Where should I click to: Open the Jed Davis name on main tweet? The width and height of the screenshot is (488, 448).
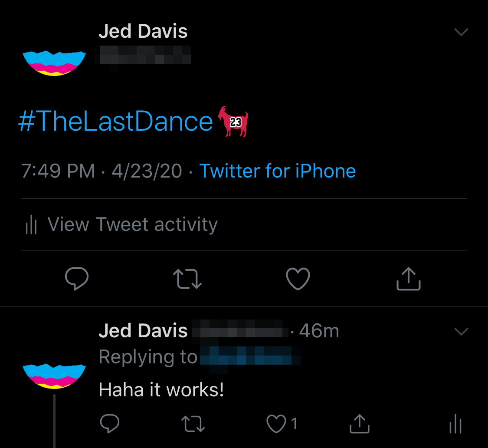143,31
